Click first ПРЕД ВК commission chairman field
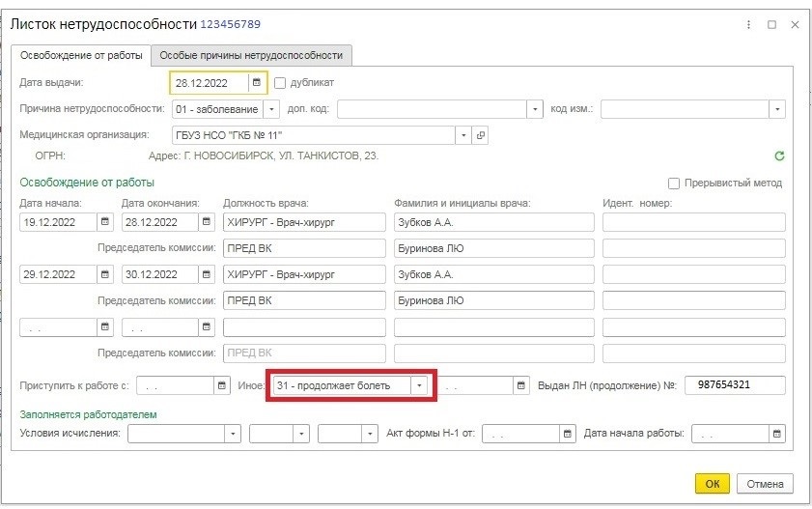This screenshot has height=509, width=812. click(304, 248)
